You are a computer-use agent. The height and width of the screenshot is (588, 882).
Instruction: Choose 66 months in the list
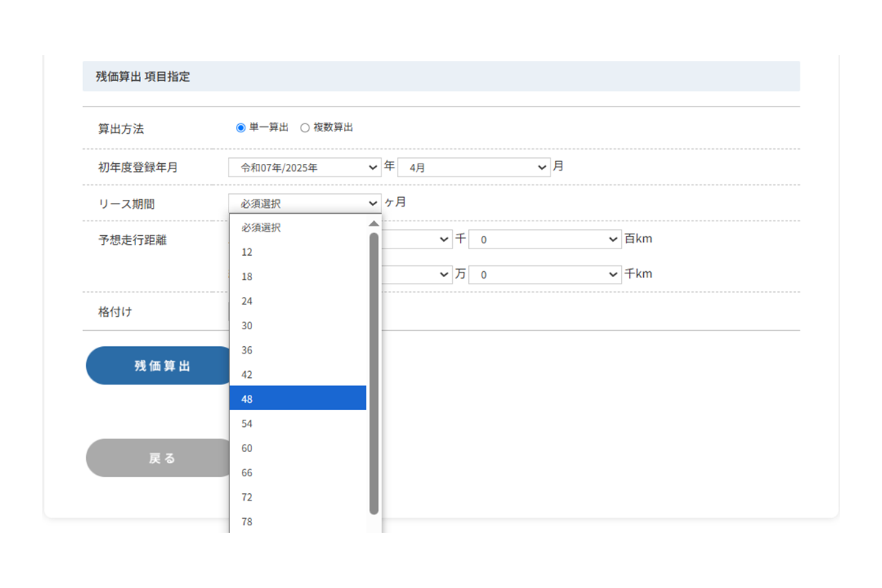pyautogui.click(x=298, y=473)
